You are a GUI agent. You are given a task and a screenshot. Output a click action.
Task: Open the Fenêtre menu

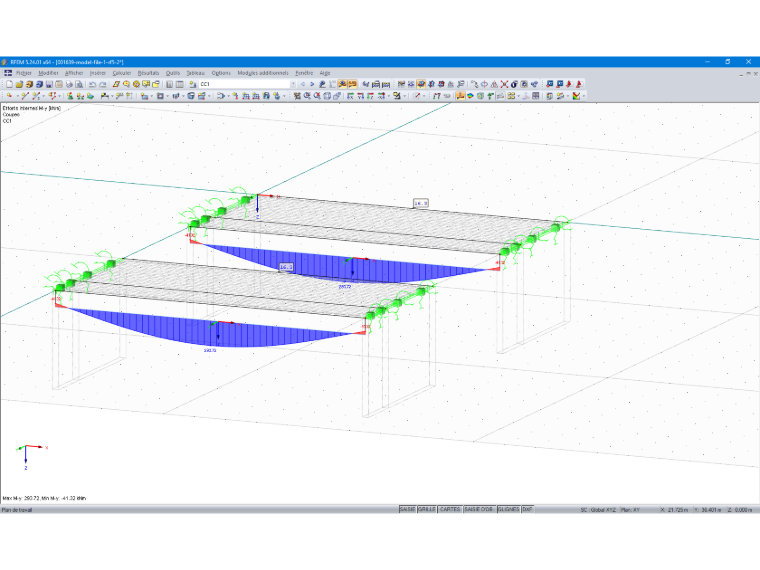[x=304, y=73]
